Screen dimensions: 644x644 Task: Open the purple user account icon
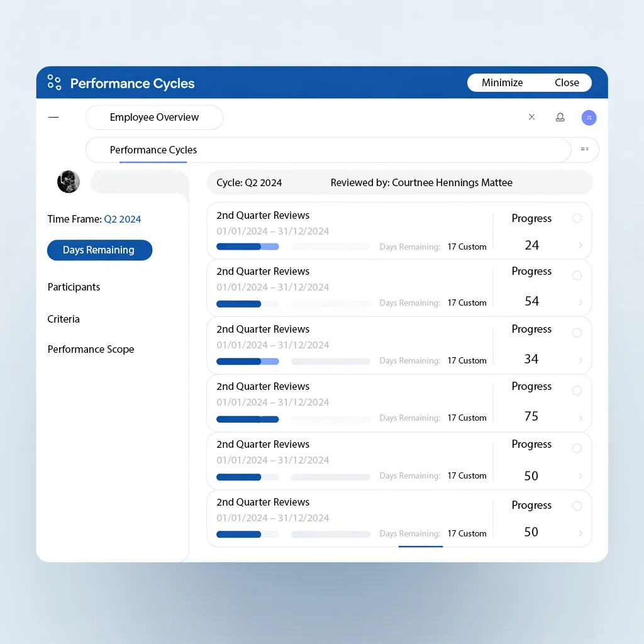coord(589,118)
